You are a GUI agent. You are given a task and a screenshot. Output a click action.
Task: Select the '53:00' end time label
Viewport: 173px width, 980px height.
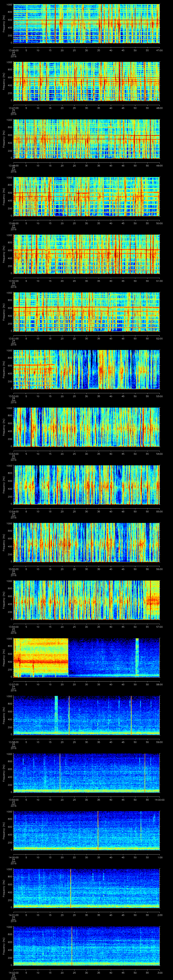point(159,396)
